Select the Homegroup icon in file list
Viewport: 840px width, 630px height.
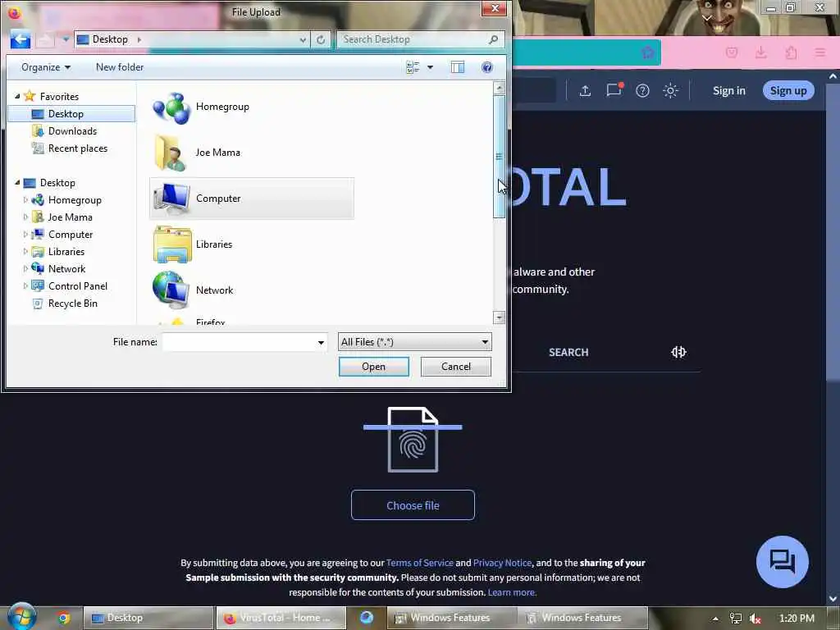click(171, 107)
